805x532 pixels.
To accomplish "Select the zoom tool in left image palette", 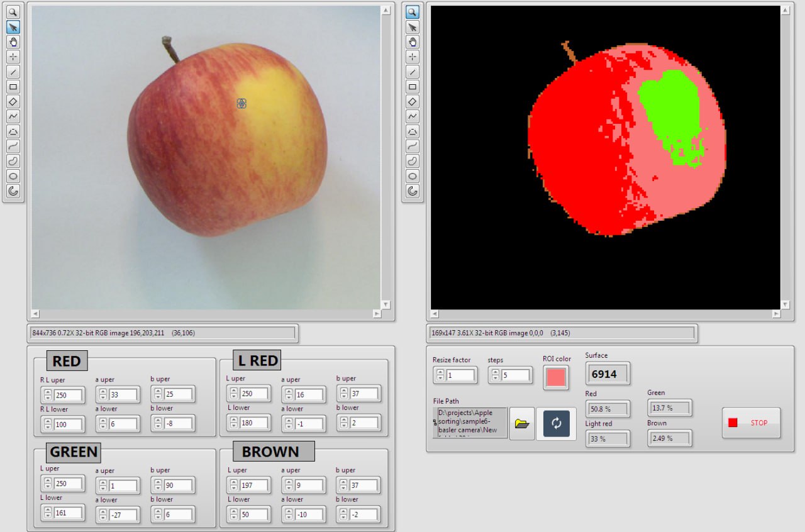I will point(13,12).
